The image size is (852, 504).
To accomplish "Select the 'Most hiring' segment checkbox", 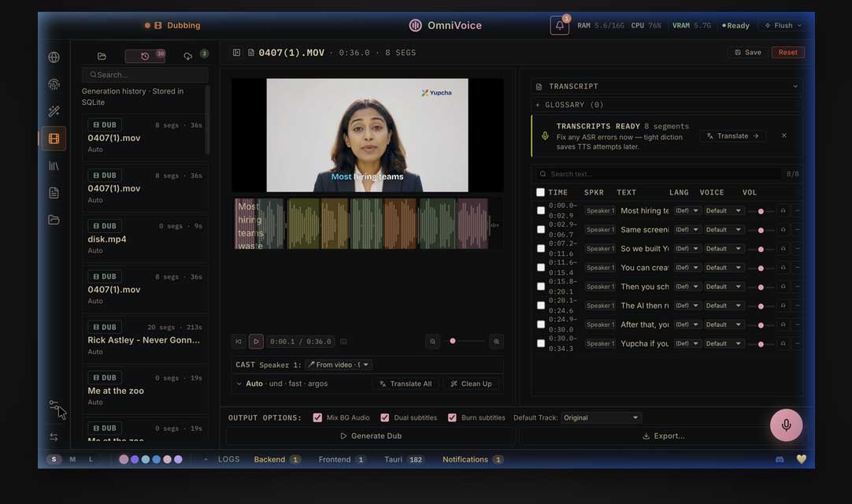I will (x=541, y=210).
